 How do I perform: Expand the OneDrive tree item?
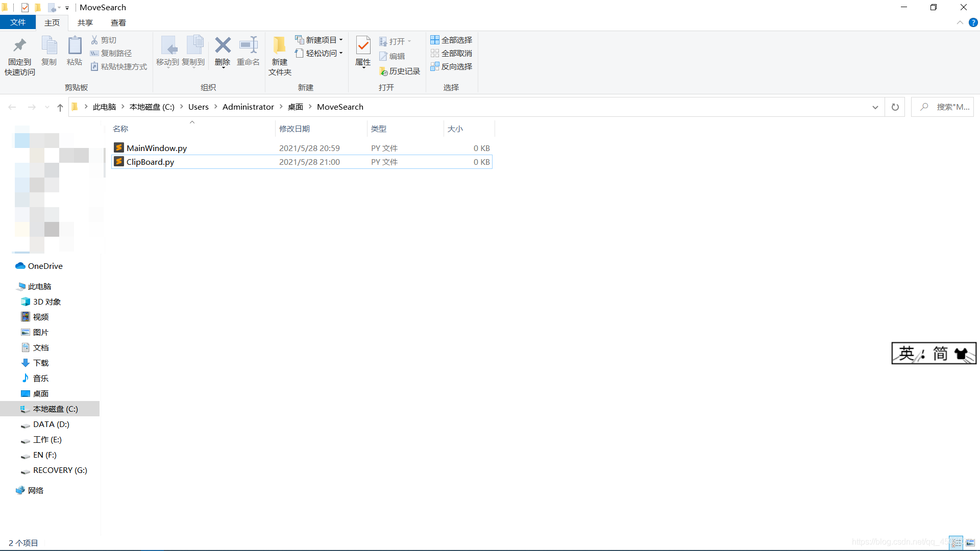8,265
